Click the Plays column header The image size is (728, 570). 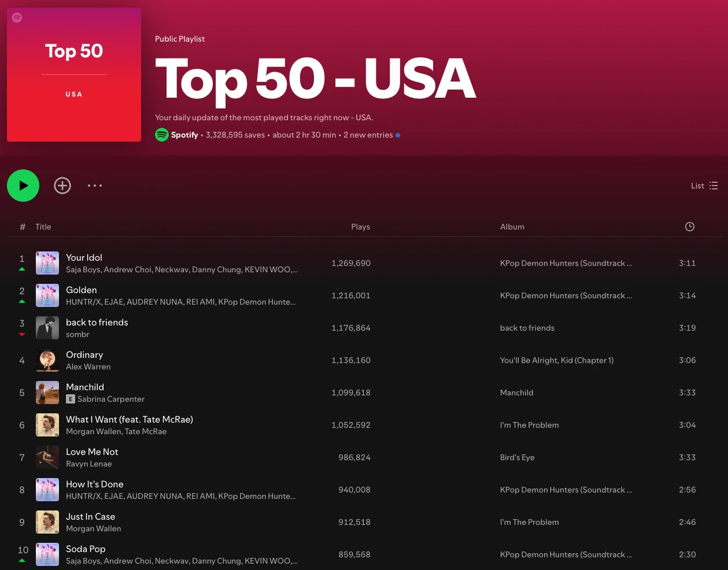(x=360, y=227)
